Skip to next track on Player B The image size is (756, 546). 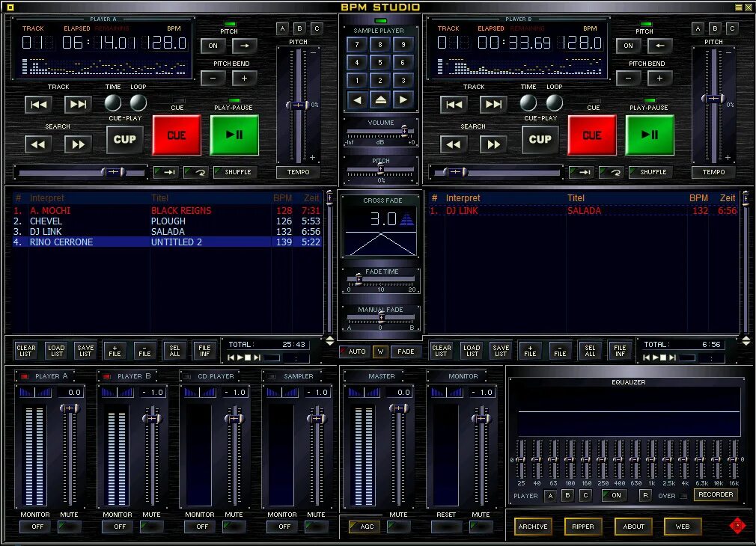pos(493,105)
